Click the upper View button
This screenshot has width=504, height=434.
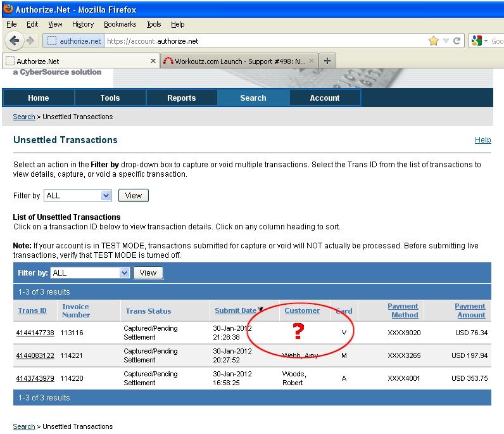point(134,195)
